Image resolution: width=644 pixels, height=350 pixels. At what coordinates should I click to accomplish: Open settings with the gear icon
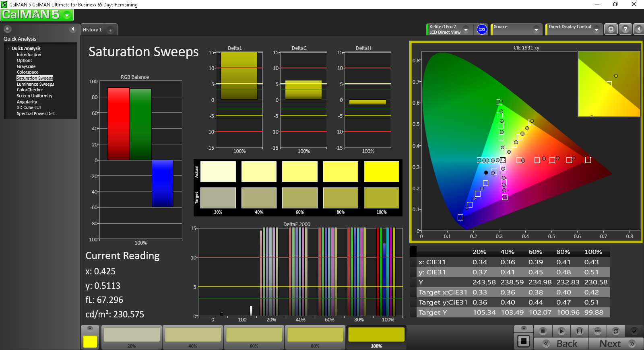[x=611, y=29]
